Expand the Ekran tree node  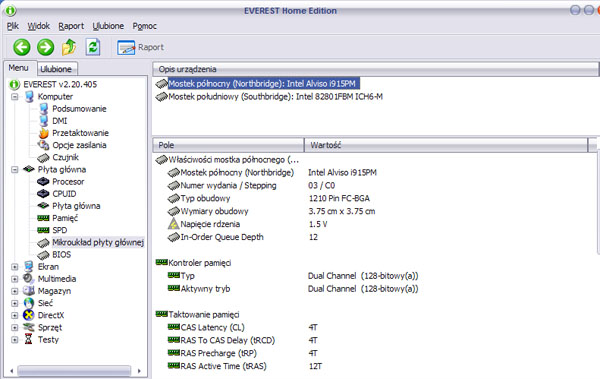[15, 267]
